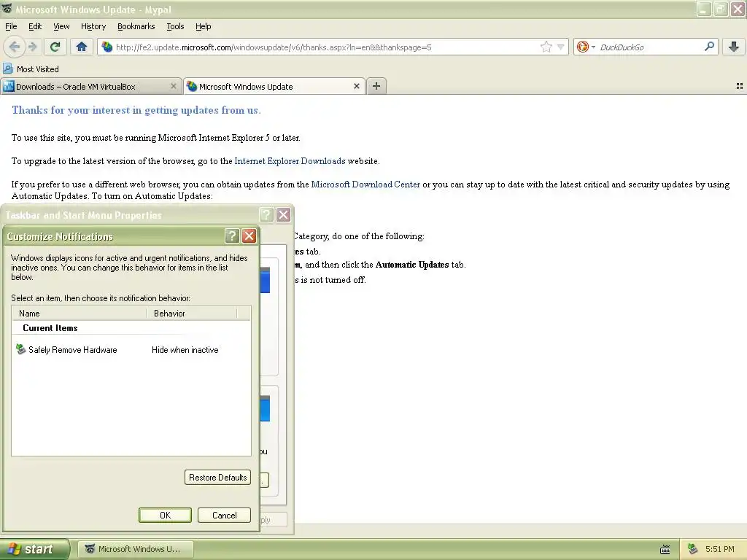This screenshot has height=560, width=747.
Task: Open the File menu
Action: [11, 26]
